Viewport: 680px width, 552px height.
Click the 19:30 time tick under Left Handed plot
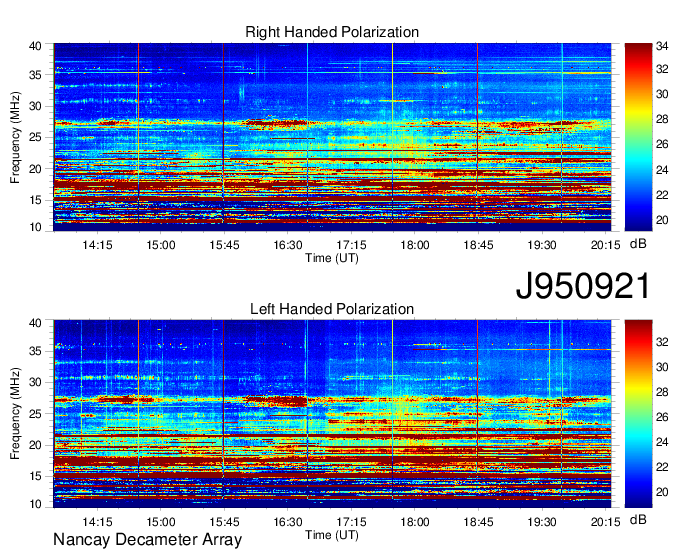[x=542, y=522]
